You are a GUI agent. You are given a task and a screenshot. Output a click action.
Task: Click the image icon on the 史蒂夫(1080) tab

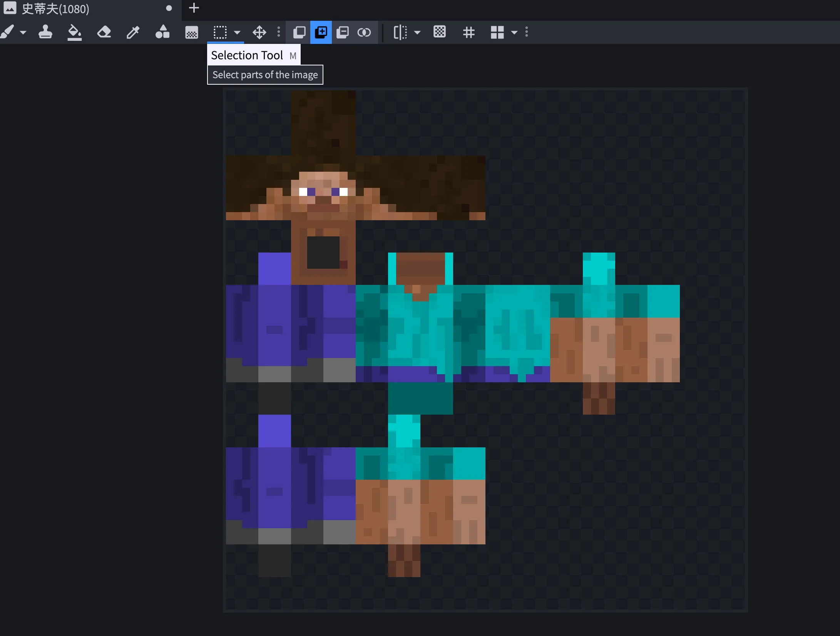click(x=10, y=8)
